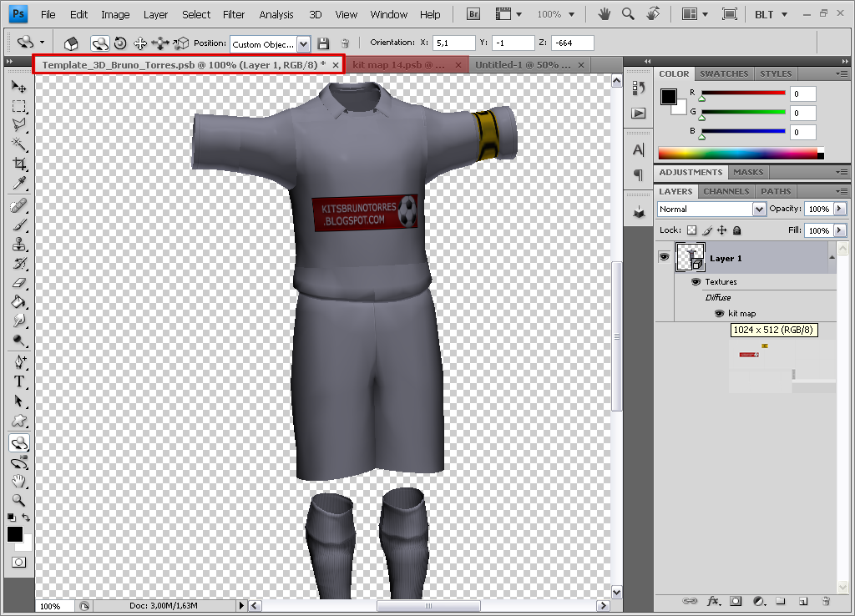Image resolution: width=855 pixels, height=616 pixels.
Task: Open the 3D menu
Action: coord(316,13)
